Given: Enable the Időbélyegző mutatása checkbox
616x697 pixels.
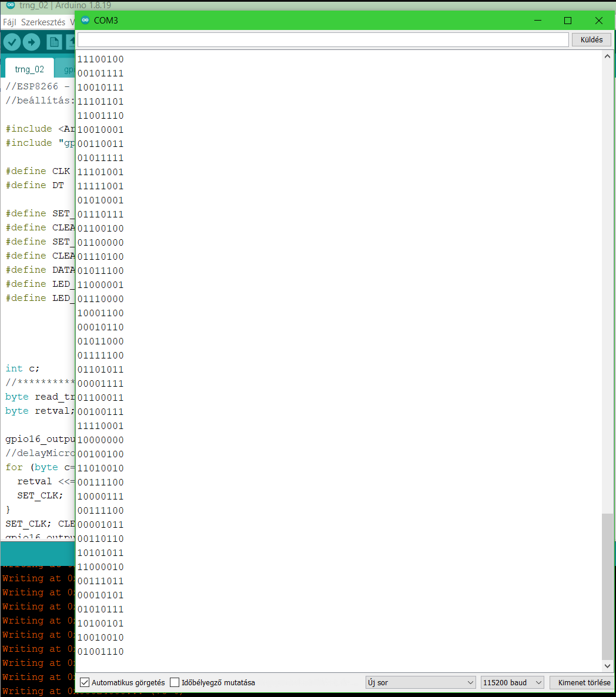Looking at the screenshot, I should 175,682.
